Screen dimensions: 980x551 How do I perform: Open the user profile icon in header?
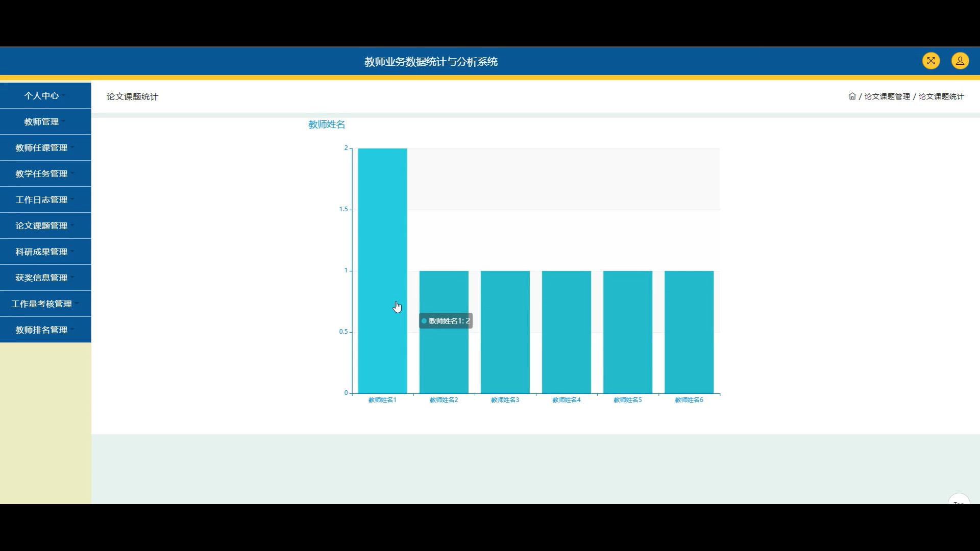click(960, 61)
